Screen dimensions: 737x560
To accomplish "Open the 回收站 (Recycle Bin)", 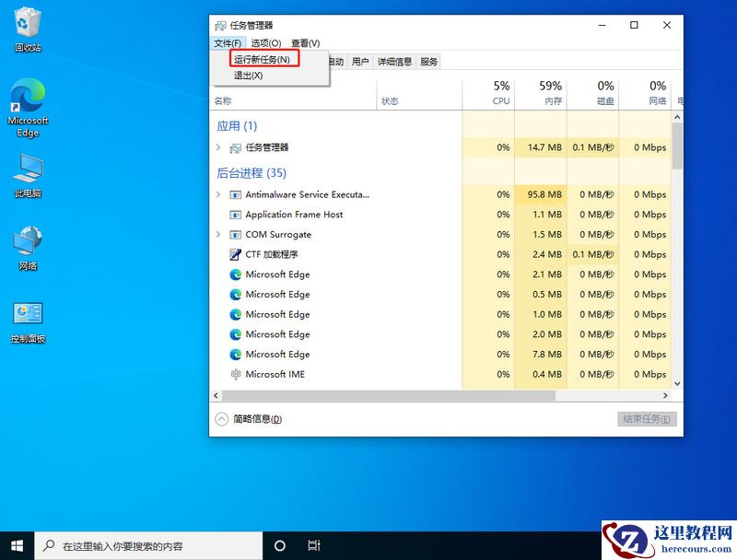I will pos(28,23).
